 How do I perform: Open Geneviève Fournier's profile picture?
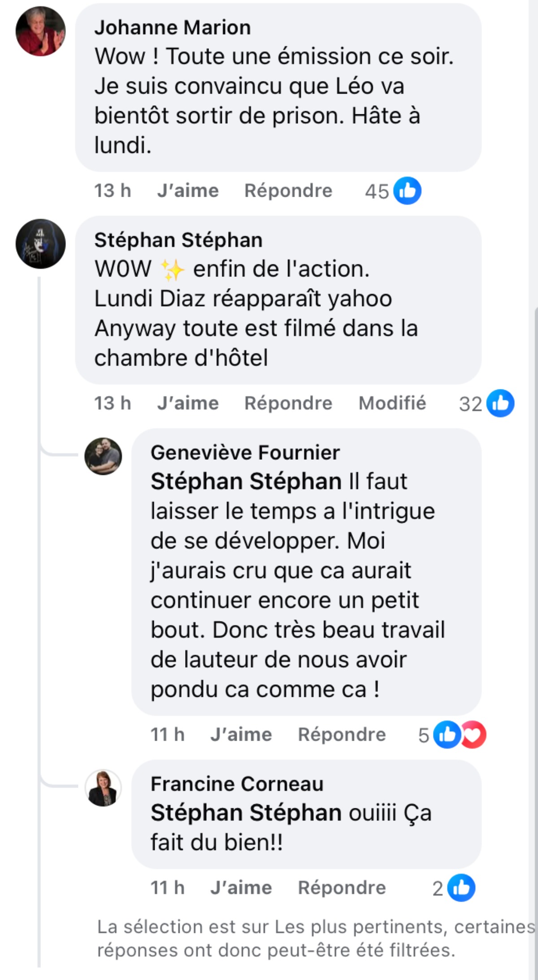click(x=103, y=456)
